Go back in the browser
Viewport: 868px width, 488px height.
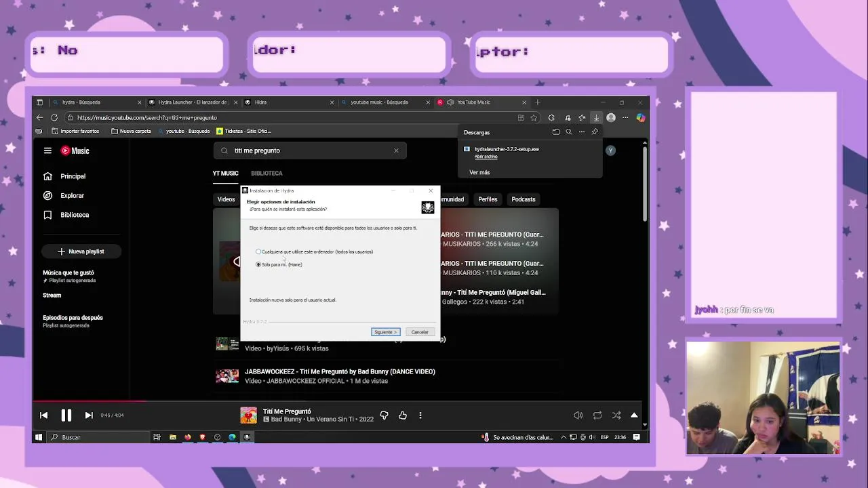click(x=39, y=118)
